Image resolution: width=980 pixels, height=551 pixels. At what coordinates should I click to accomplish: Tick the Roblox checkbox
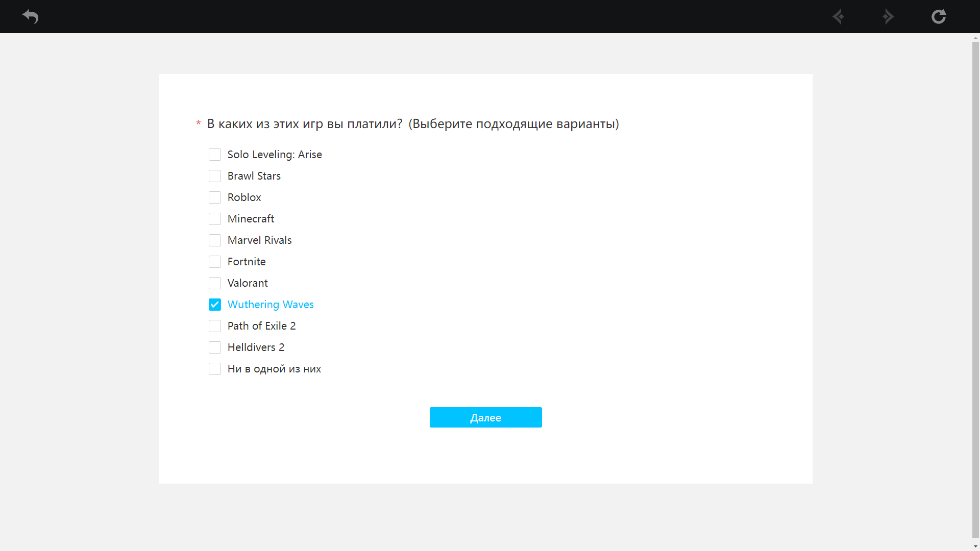(x=215, y=197)
